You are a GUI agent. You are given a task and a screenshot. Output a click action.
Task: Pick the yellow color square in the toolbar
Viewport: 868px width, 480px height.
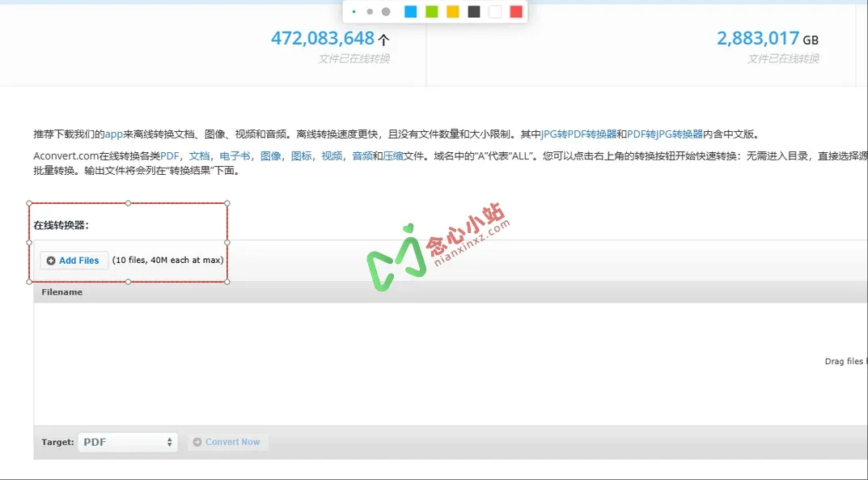tap(452, 12)
